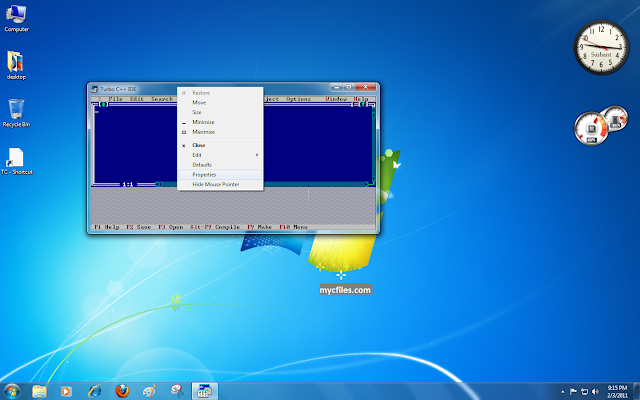Open the Computer desktop icon

[16, 18]
